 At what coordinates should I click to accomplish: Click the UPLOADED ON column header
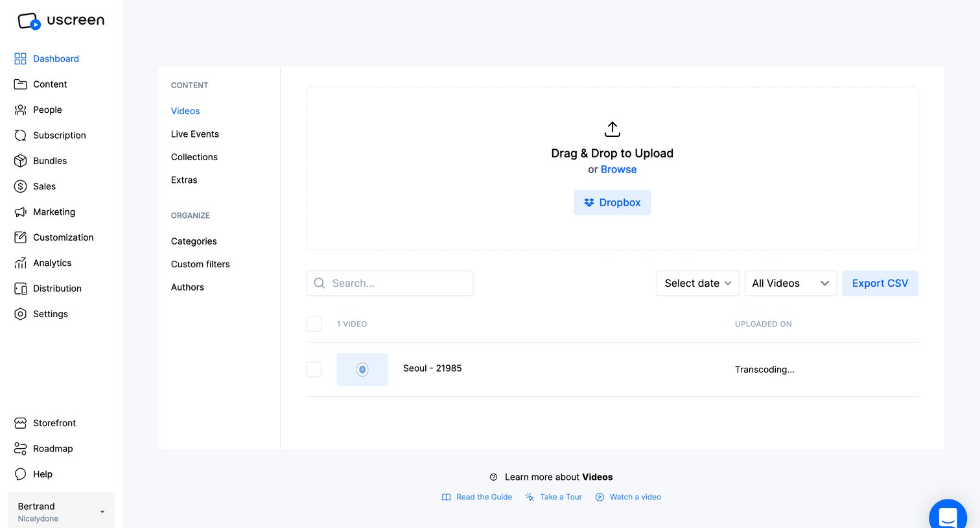click(x=764, y=324)
